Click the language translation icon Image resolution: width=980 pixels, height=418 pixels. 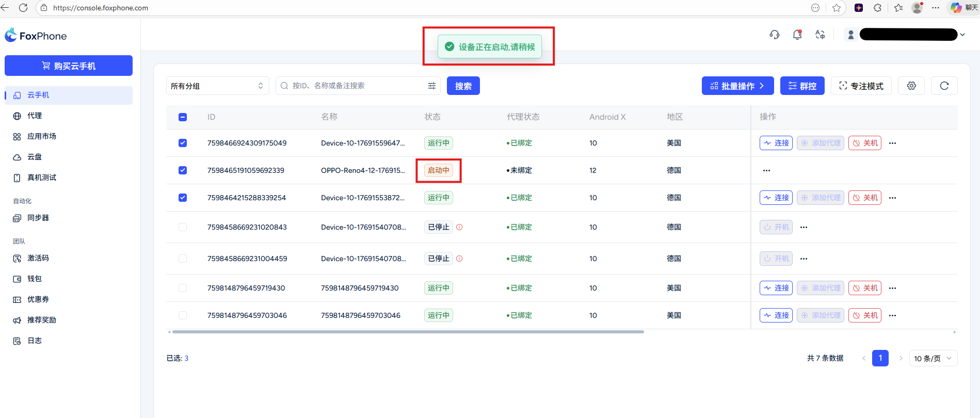tap(820, 35)
